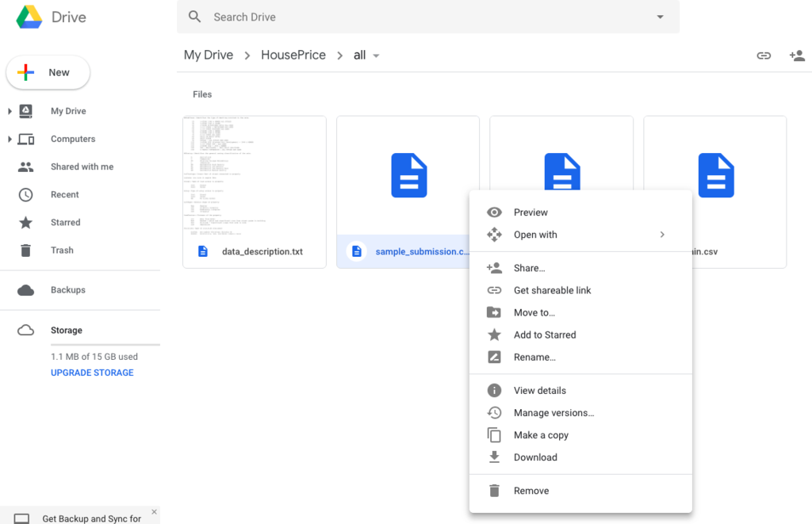Click the Manage versions history icon
812x524 pixels.
494,413
